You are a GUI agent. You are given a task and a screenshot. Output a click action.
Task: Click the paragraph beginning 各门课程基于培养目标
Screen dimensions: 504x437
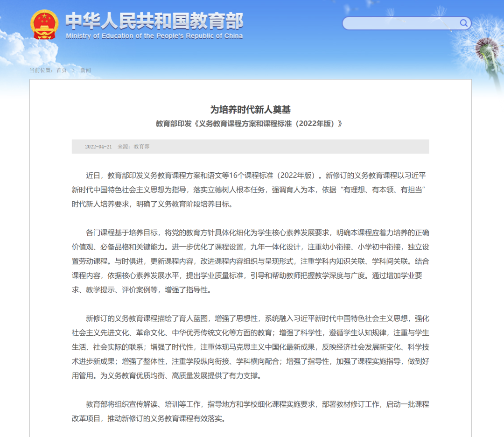pyautogui.click(x=251, y=261)
